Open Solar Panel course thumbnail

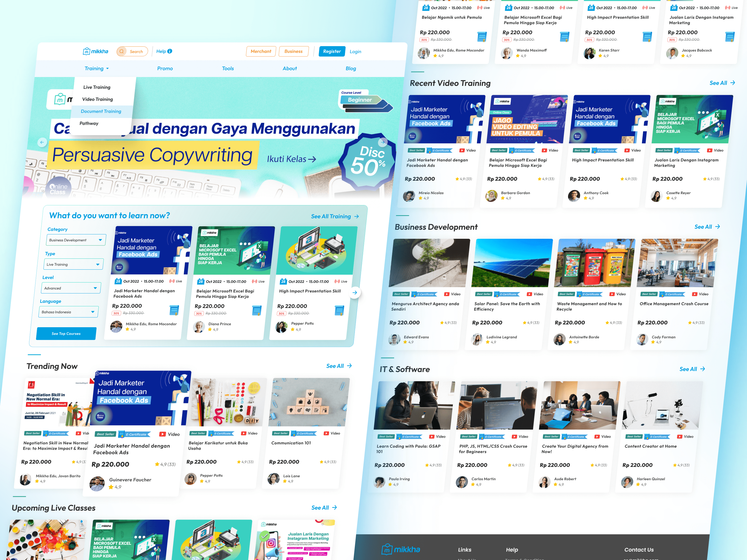click(512, 263)
